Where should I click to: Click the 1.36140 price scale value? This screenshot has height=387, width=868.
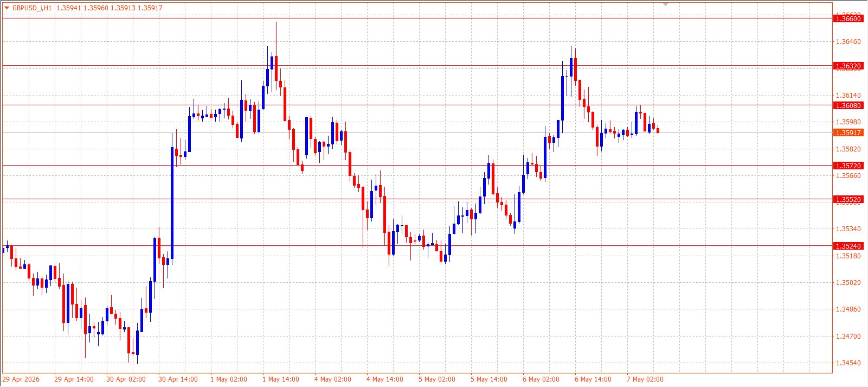coord(848,96)
